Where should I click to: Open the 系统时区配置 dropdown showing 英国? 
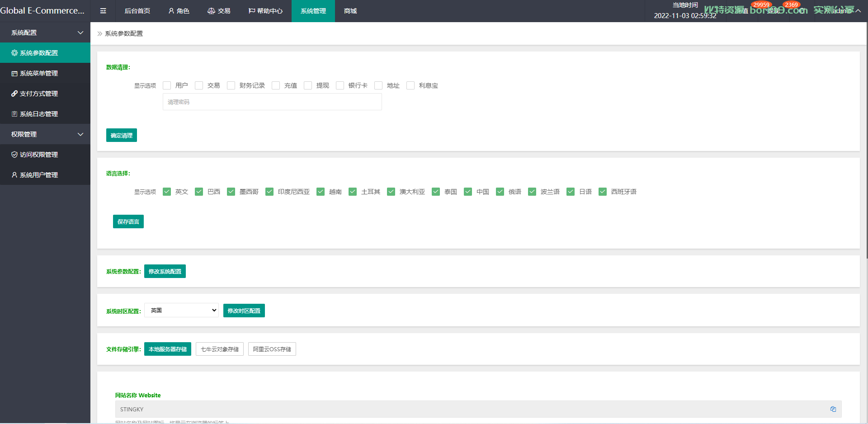[181, 310]
